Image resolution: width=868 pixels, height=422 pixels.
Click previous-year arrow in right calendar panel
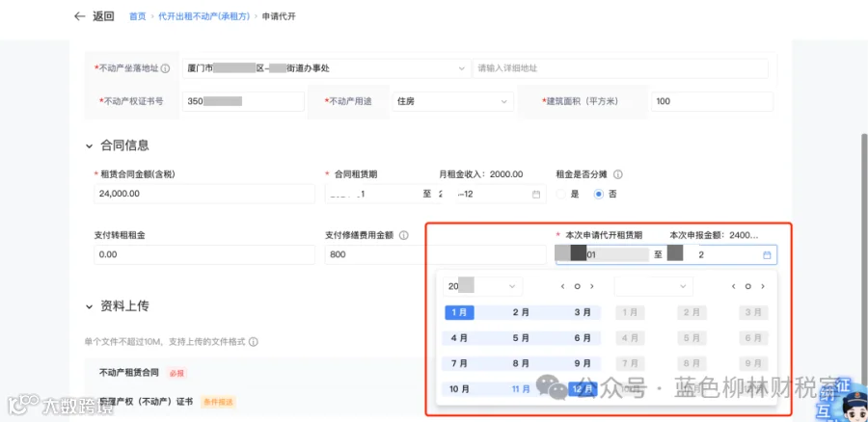734,286
